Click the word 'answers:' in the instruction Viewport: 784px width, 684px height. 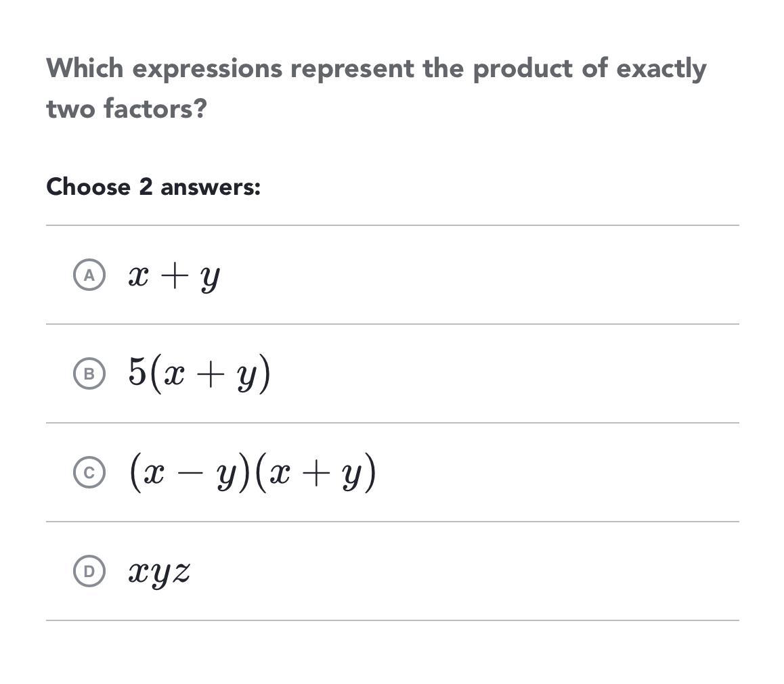pyautogui.click(x=210, y=187)
